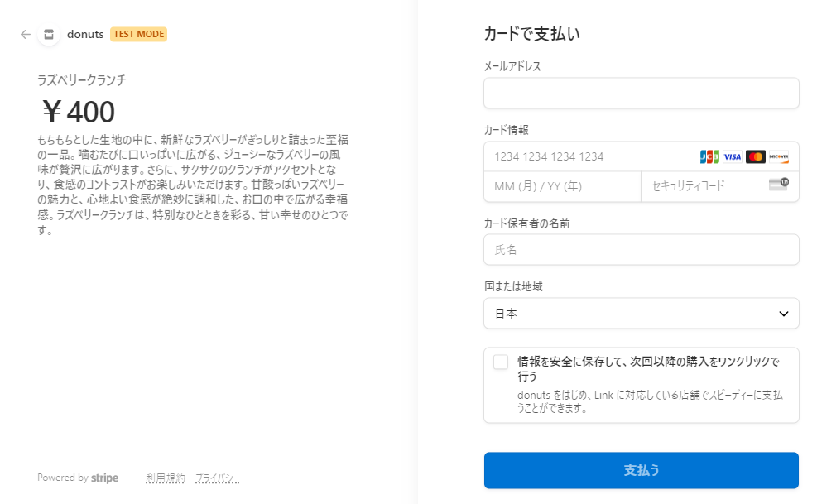Click the chevron arrow beside 日本
The height and width of the screenshot is (504, 817).
(x=784, y=314)
